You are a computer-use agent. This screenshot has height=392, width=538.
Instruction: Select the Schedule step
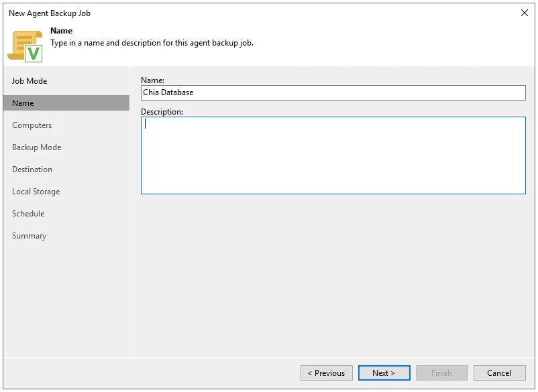click(28, 214)
